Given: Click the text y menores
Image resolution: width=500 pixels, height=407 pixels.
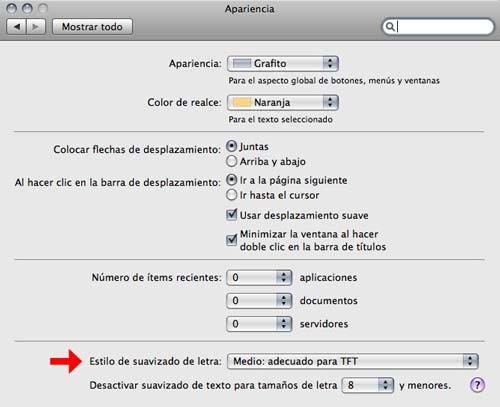Looking at the screenshot, I should pyautogui.click(x=425, y=386).
